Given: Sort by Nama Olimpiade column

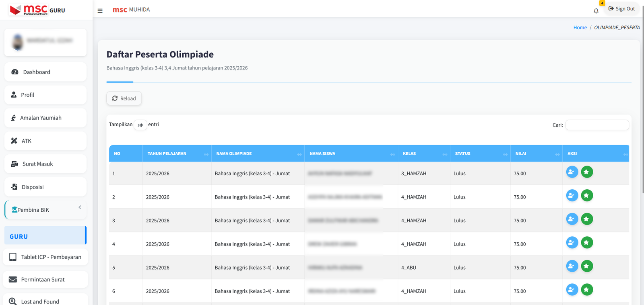Looking at the screenshot, I should (x=258, y=154).
